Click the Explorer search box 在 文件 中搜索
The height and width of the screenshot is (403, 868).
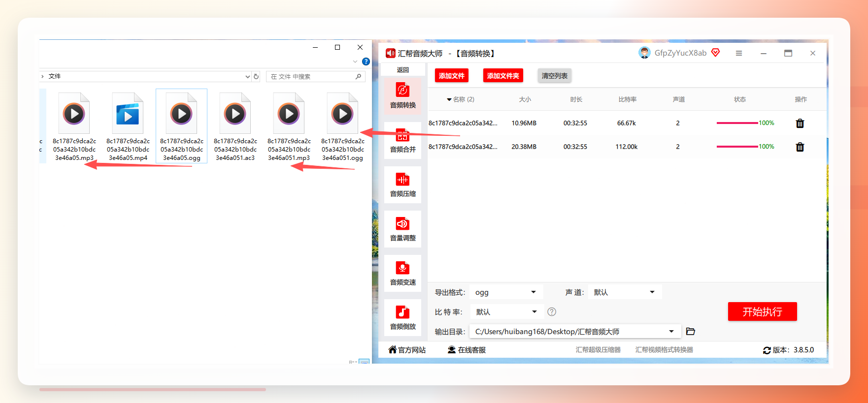coord(315,76)
